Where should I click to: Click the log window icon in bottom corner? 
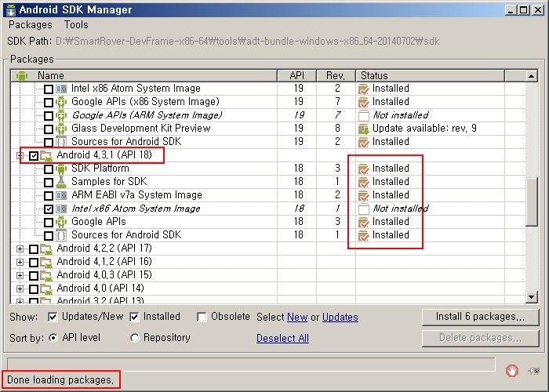[534, 371]
